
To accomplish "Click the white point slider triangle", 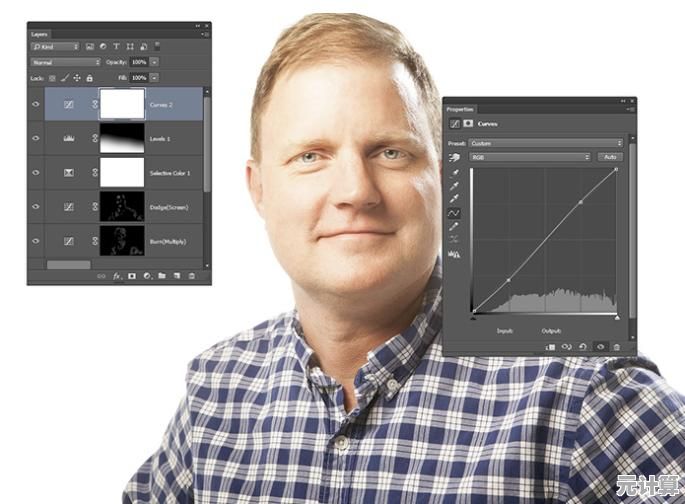I will click(617, 318).
